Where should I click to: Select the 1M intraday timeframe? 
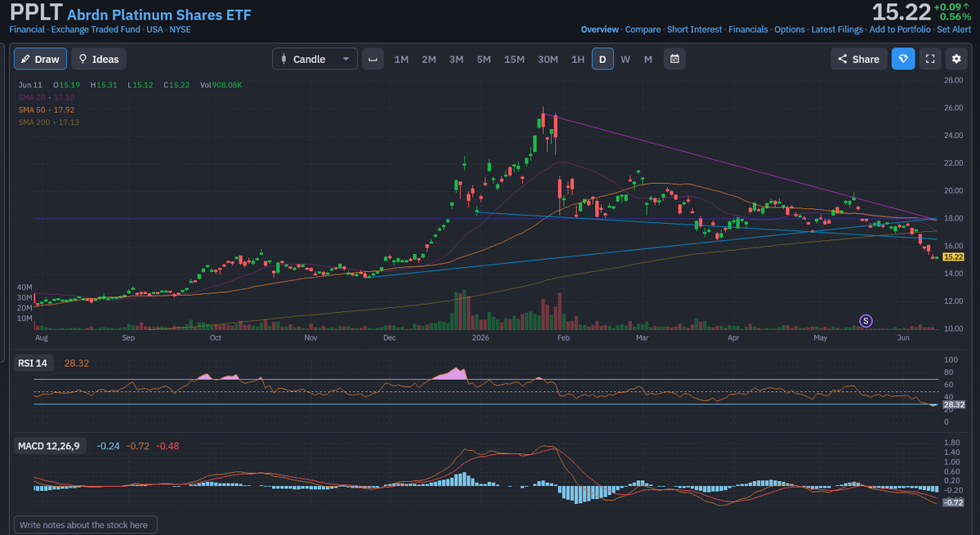coord(401,59)
